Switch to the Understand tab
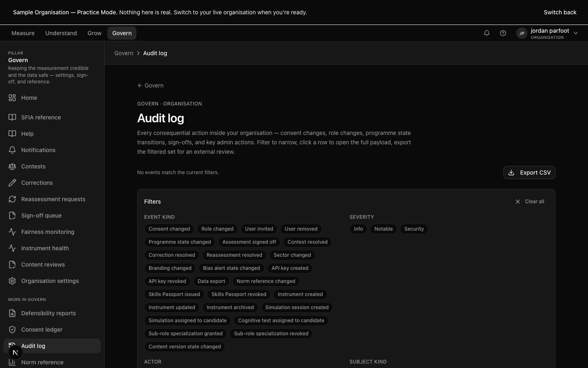 coord(61,33)
